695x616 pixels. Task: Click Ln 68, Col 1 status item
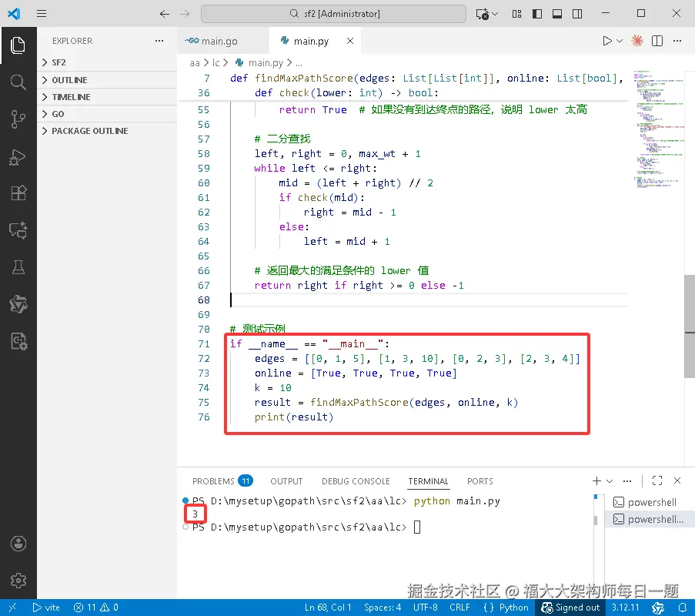click(328, 608)
